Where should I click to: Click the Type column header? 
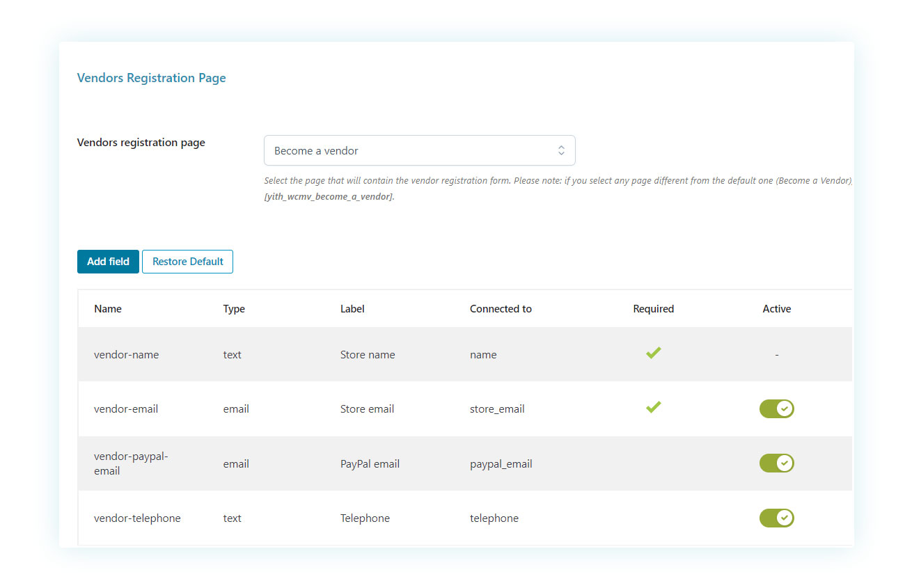(234, 309)
